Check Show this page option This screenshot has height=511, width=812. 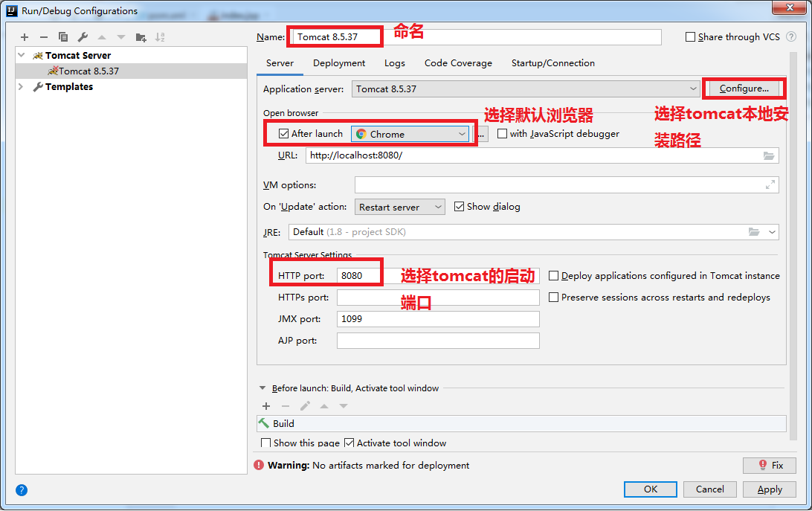click(265, 443)
